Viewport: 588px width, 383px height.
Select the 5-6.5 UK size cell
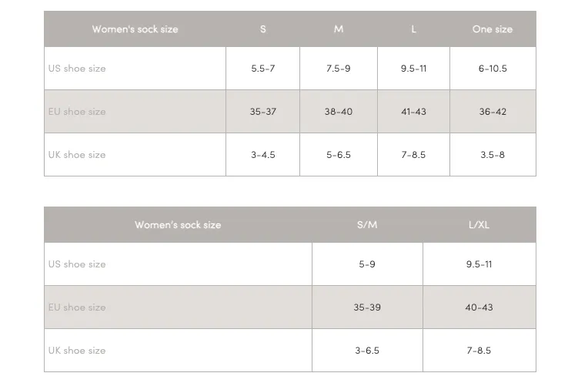click(x=339, y=155)
